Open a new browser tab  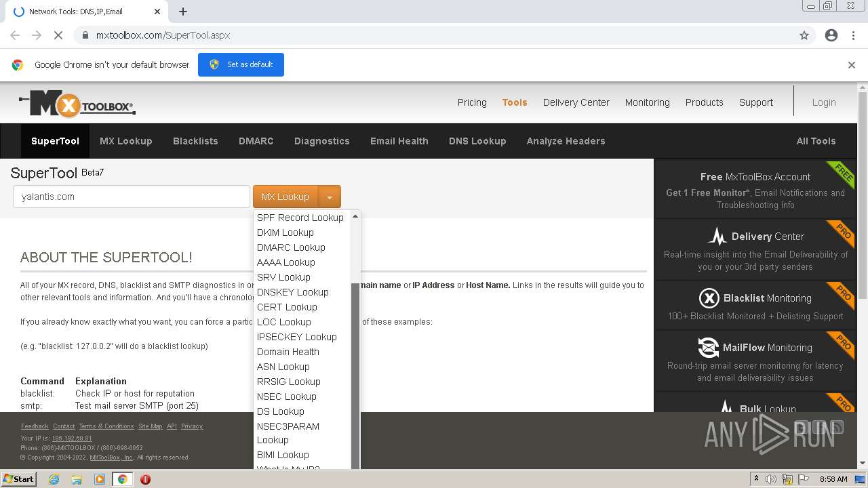tap(183, 12)
